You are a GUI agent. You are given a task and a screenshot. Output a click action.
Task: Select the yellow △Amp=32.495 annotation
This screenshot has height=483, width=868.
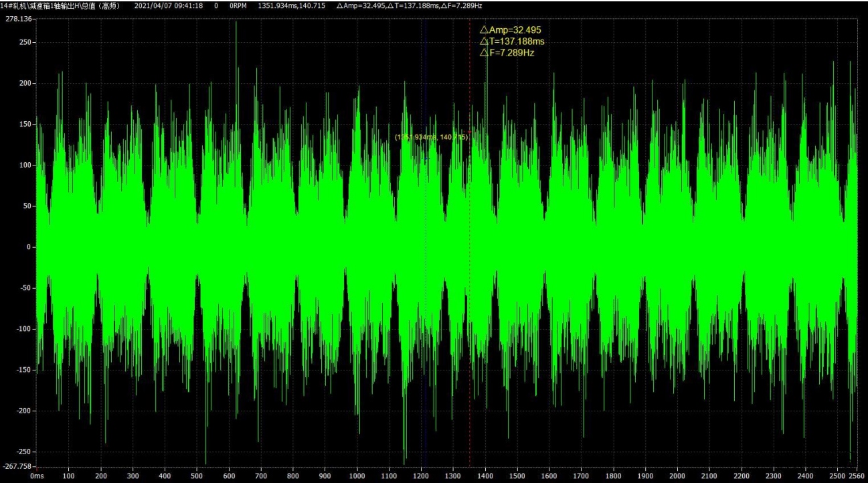(x=510, y=30)
